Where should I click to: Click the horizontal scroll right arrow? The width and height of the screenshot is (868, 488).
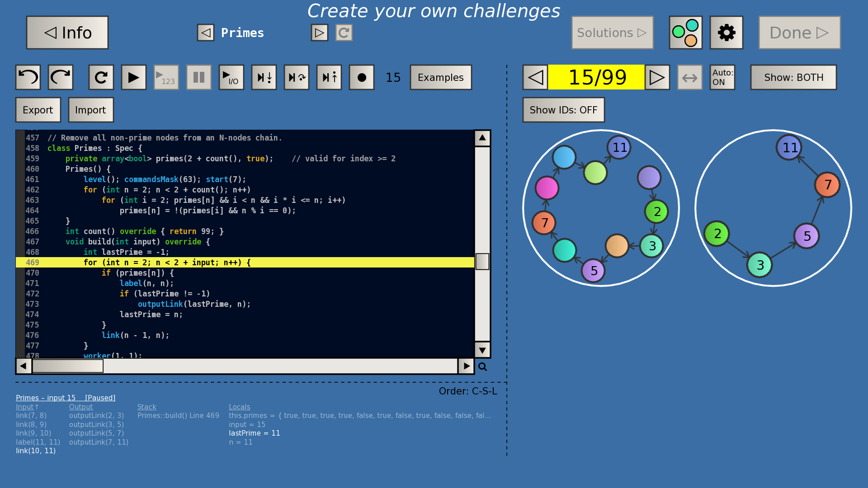466,366
